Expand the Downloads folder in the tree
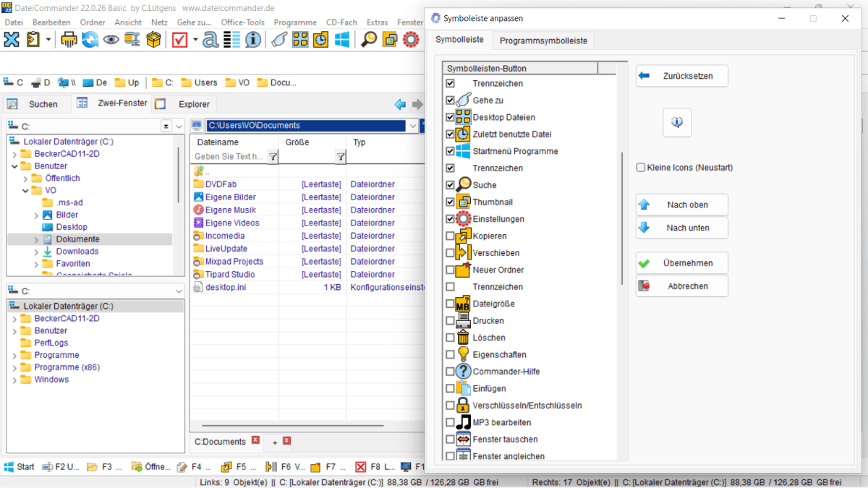The height and width of the screenshot is (488, 868). click(37, 252)
